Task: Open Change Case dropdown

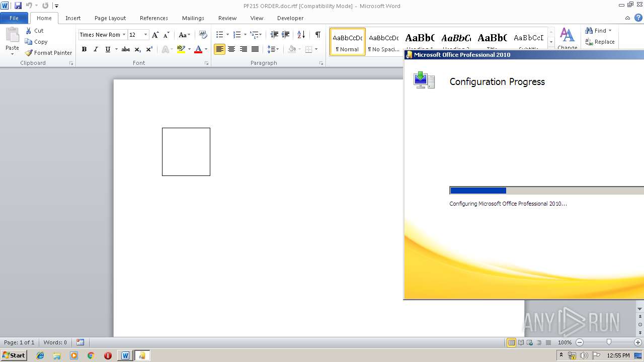Action: pos(185,35)
